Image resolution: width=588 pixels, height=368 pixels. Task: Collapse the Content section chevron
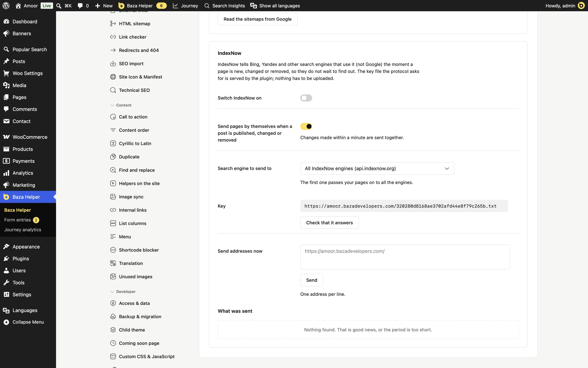coord(112,105)
